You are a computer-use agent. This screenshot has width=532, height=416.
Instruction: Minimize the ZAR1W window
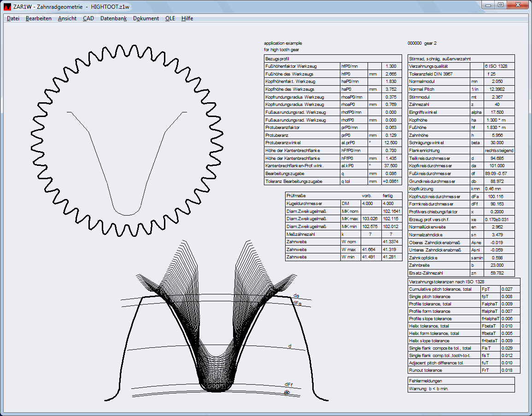pyautogui.click(x=489, y=4)
